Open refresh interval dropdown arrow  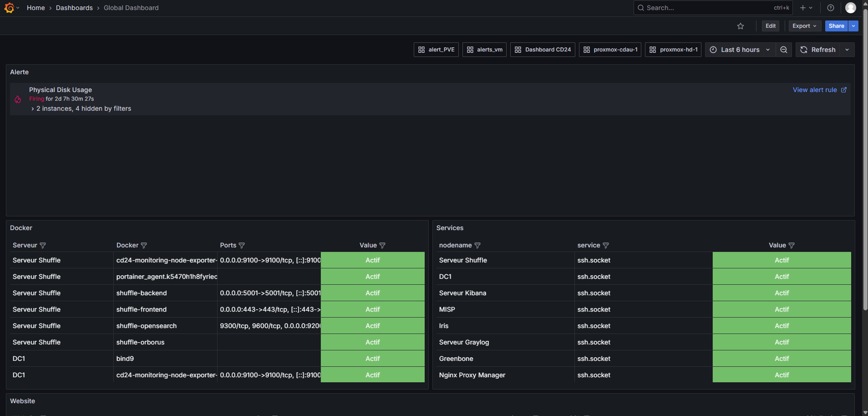tap(847, 50)
